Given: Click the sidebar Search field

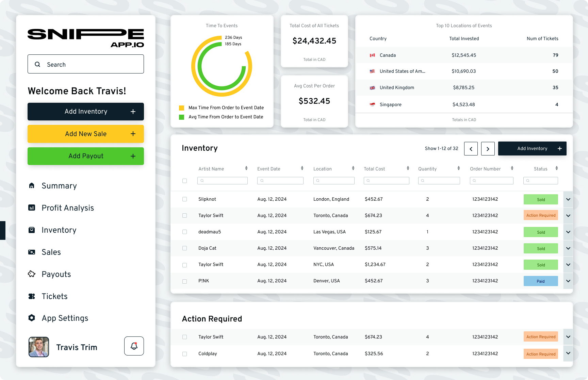Looking at the screenshot, I should coord(86,64).
